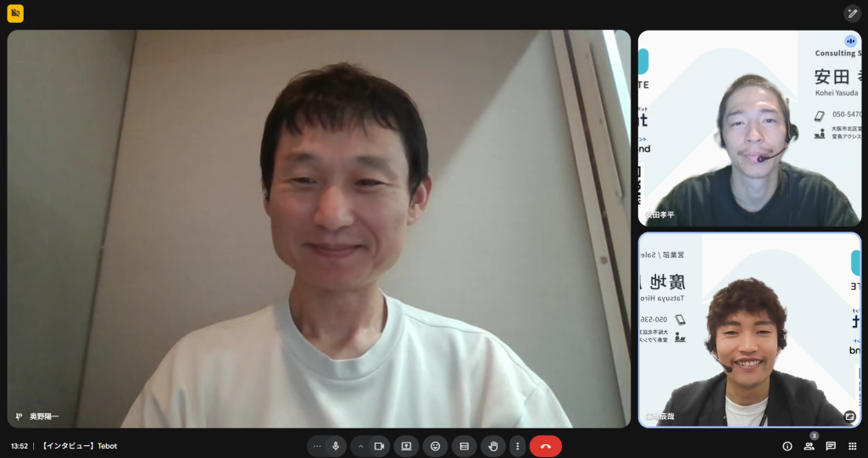Select 安田孝平's video tile
This screenshot has height=458, width=868.
pos(749,128)
